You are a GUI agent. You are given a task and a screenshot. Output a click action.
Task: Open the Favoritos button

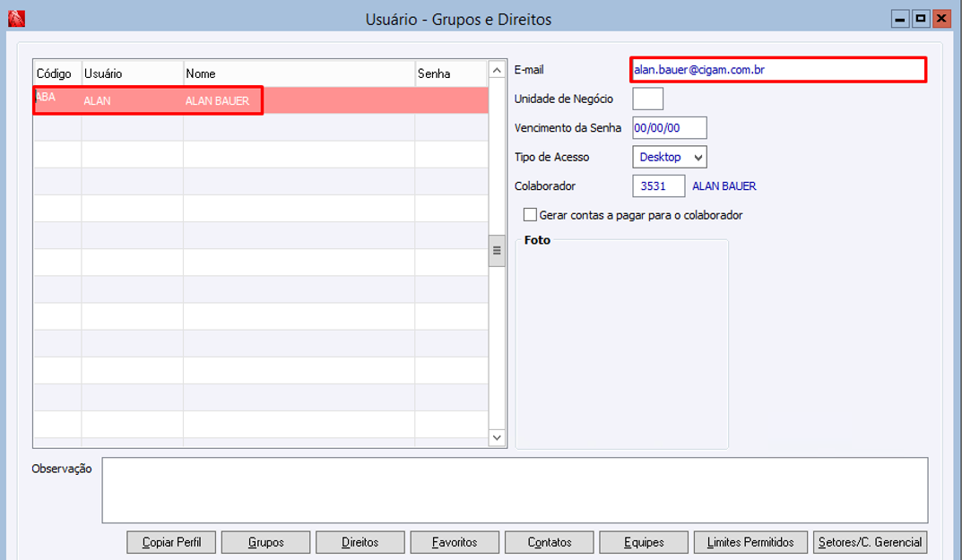point(455,542)
